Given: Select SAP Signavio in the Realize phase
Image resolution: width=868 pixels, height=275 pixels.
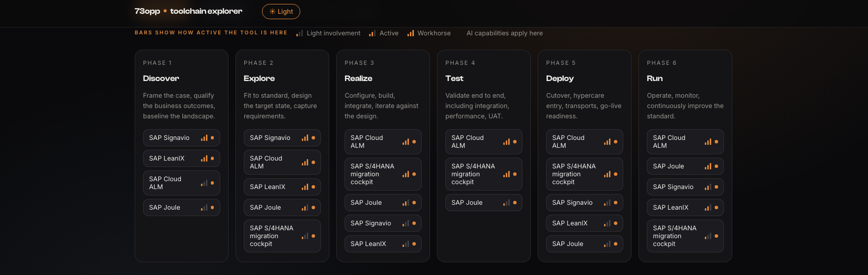Looking at the screenshot, I should pos(383,223).
